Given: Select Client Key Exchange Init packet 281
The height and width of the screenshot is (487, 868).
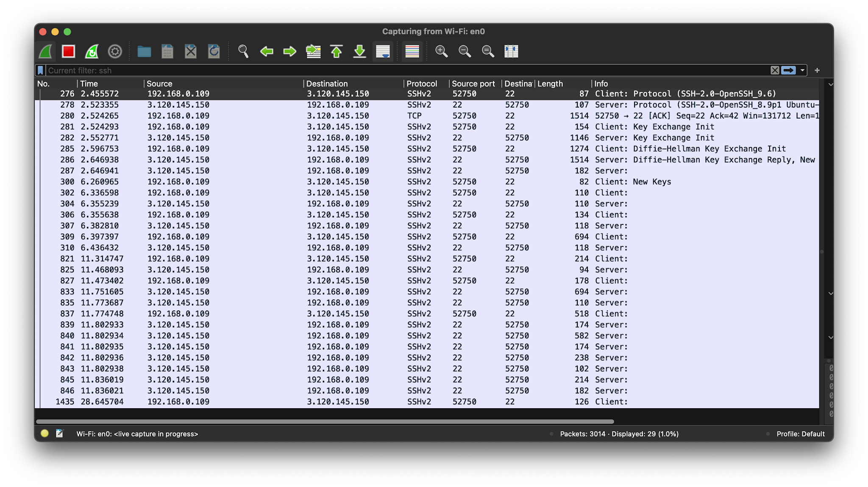Looking at the screenshot, I should (427, 127).
